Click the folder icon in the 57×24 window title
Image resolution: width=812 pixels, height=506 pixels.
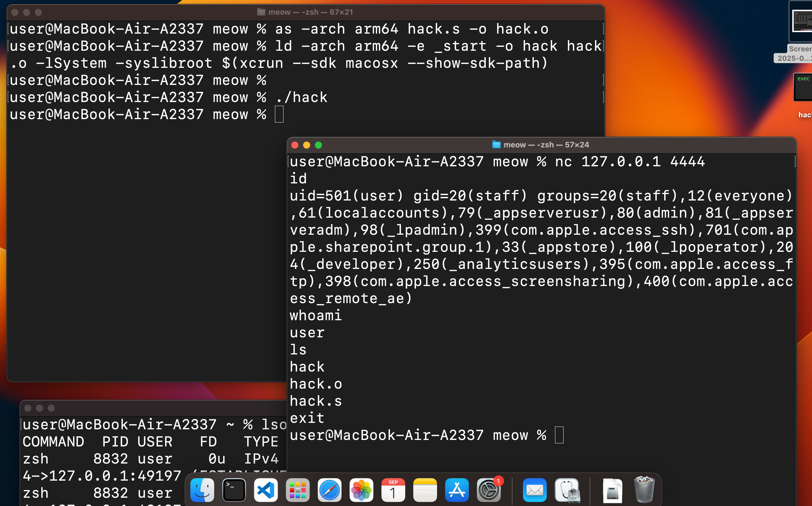(x=496, y=144)
